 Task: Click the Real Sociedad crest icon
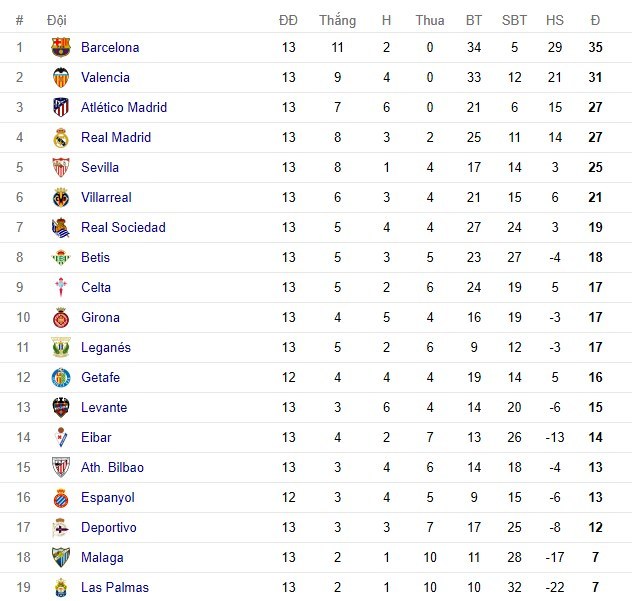(x=60, y=227)
